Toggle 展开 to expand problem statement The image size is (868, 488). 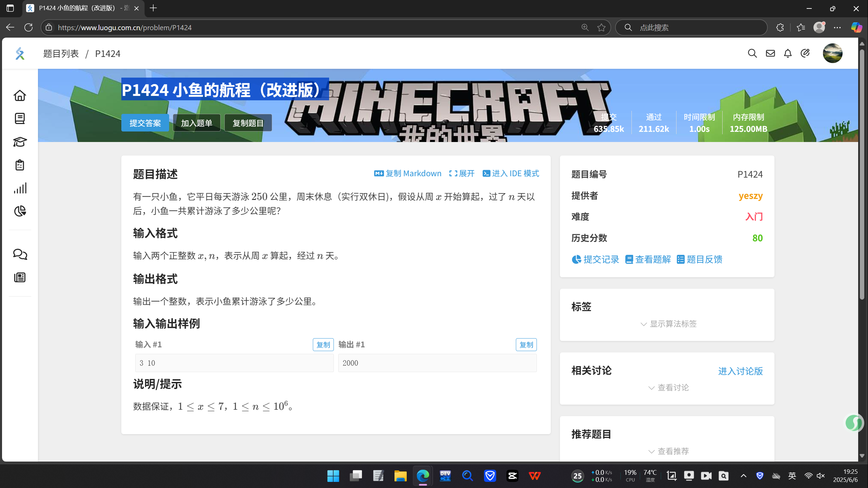(x=462, y=174)
